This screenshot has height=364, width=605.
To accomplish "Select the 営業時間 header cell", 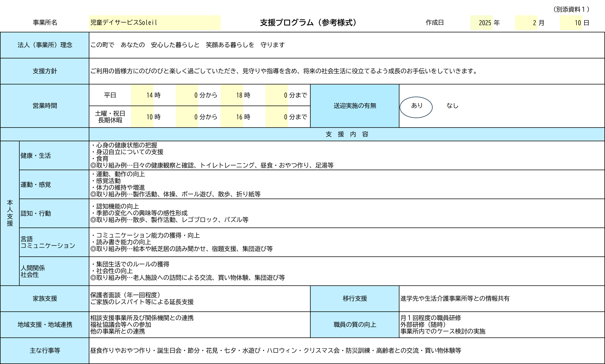I will click(45, 106).
